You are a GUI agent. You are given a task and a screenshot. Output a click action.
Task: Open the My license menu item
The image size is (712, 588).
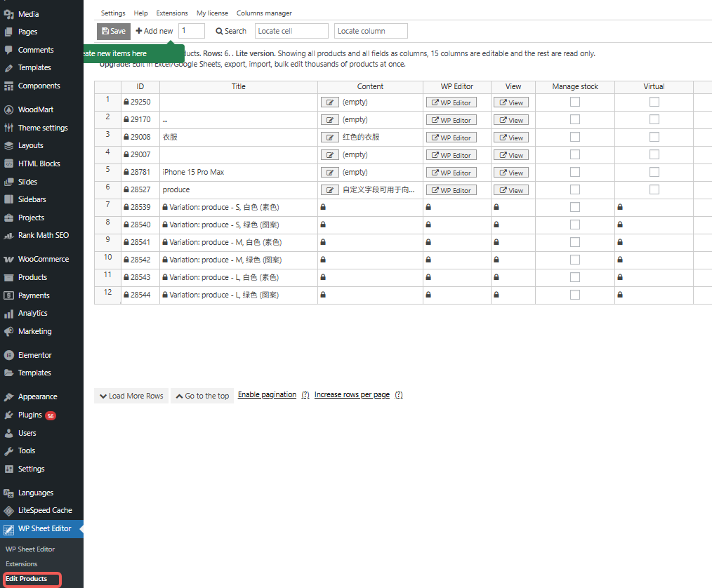pos(212,13)
